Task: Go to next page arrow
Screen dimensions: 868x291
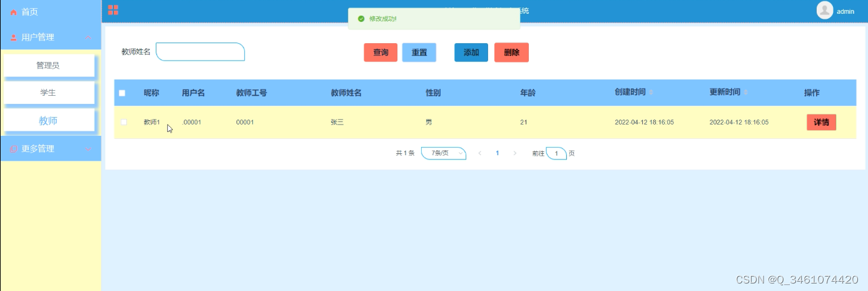Action: tap(515, 153)
